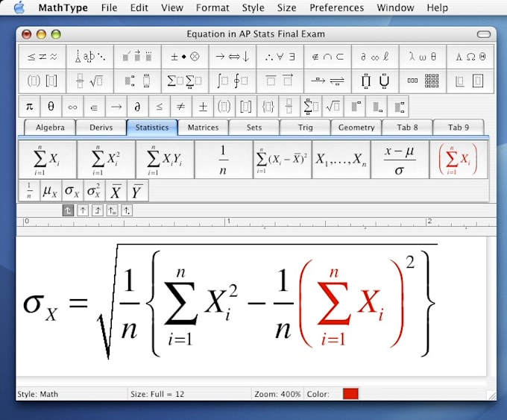507x420 pixels.
Task: Insert theta symbol from small bar
Action: (x=51, y=107)
